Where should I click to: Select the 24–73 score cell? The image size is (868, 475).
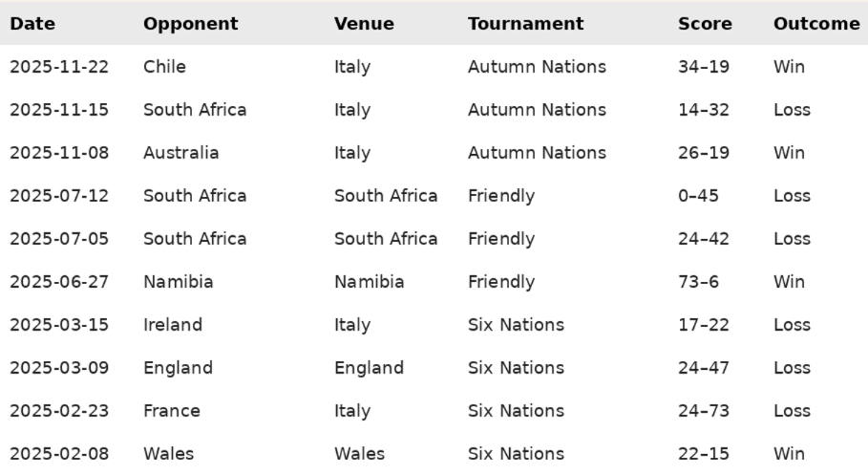(x=704, y=411)
